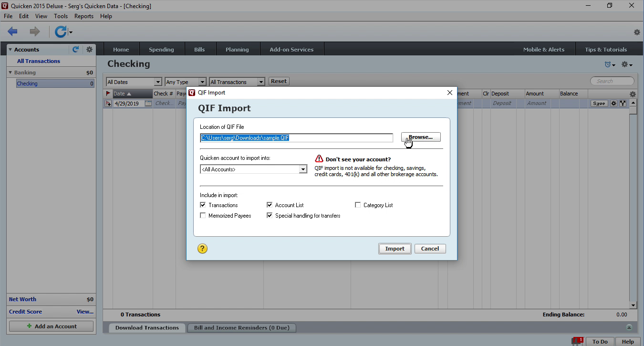Open the Mobile & Alerts tab

tap(543, 49)
